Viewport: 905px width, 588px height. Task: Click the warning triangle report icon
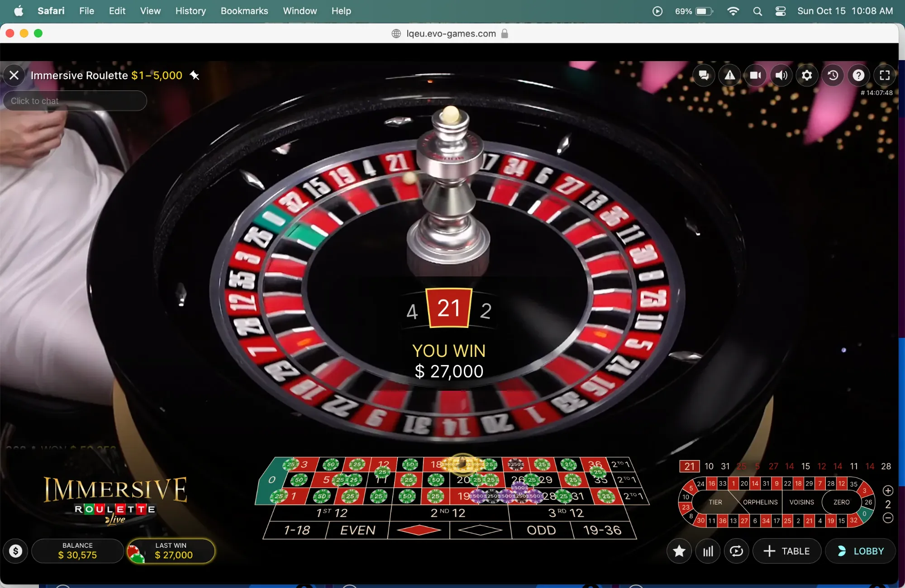click(x=729, y=75)
